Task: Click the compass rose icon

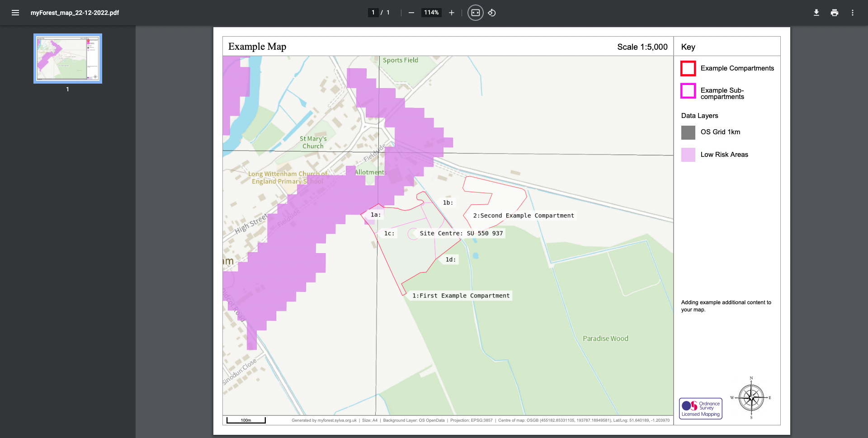Action: click(751, 398)
